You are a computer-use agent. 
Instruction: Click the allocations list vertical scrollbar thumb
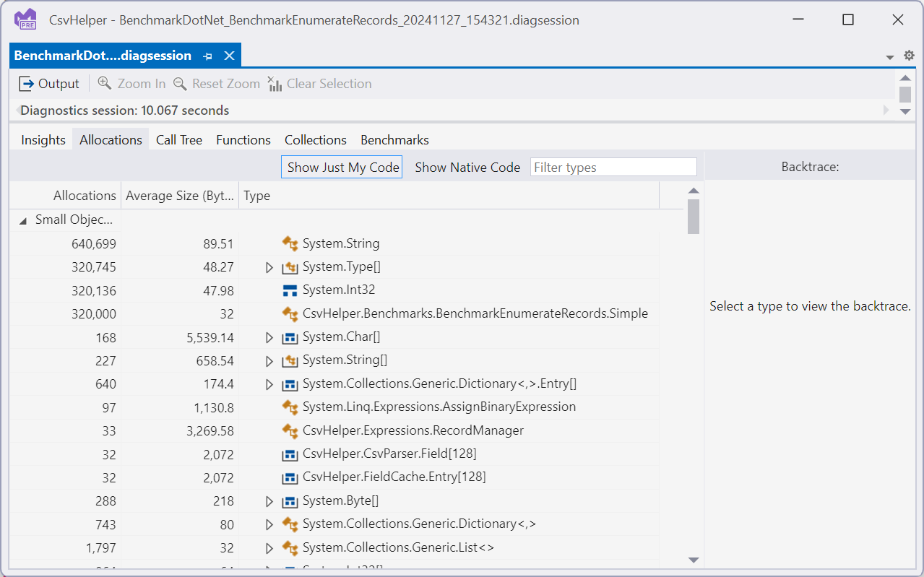pos(694,217)
